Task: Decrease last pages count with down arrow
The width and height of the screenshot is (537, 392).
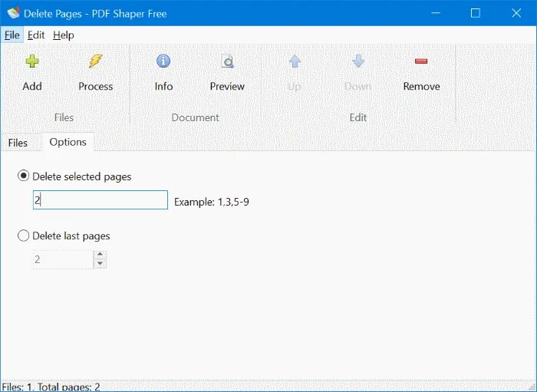Action: click(x=100, y=264)
